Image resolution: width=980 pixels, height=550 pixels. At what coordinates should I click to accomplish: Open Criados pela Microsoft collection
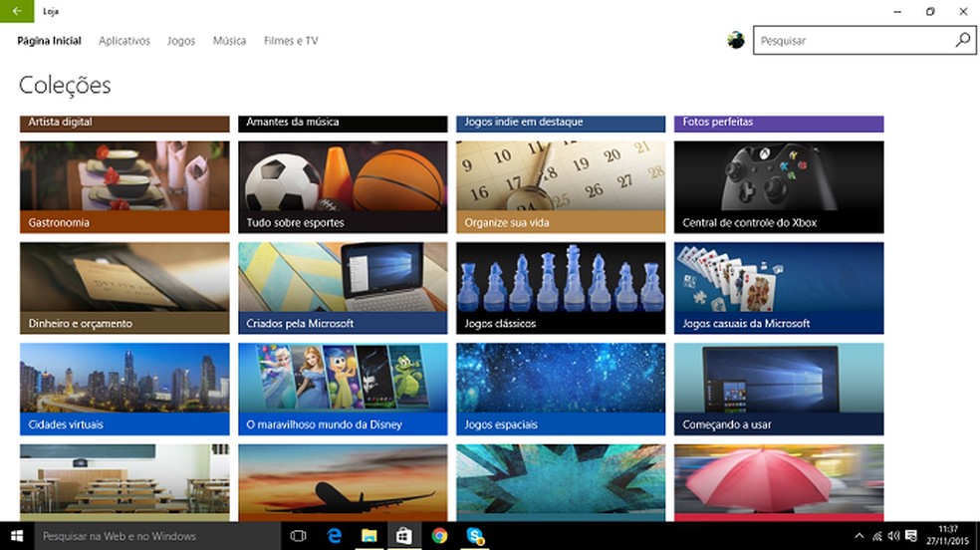343,288
